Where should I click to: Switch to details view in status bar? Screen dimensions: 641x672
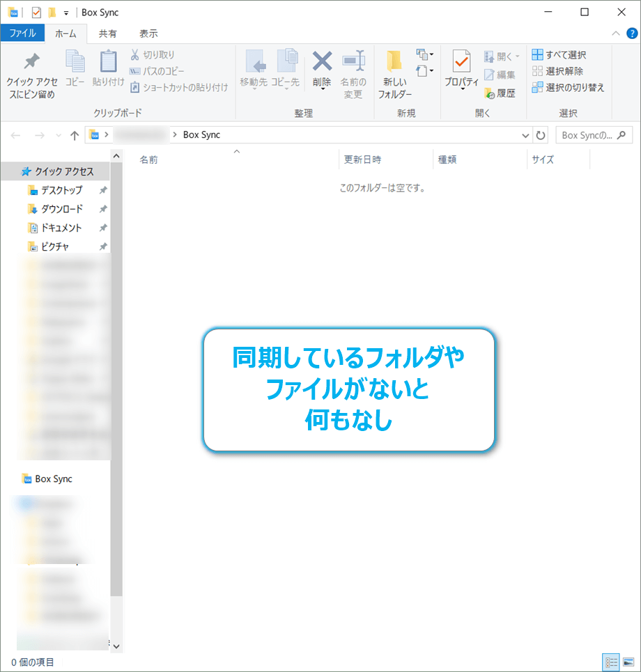[611, 662]
